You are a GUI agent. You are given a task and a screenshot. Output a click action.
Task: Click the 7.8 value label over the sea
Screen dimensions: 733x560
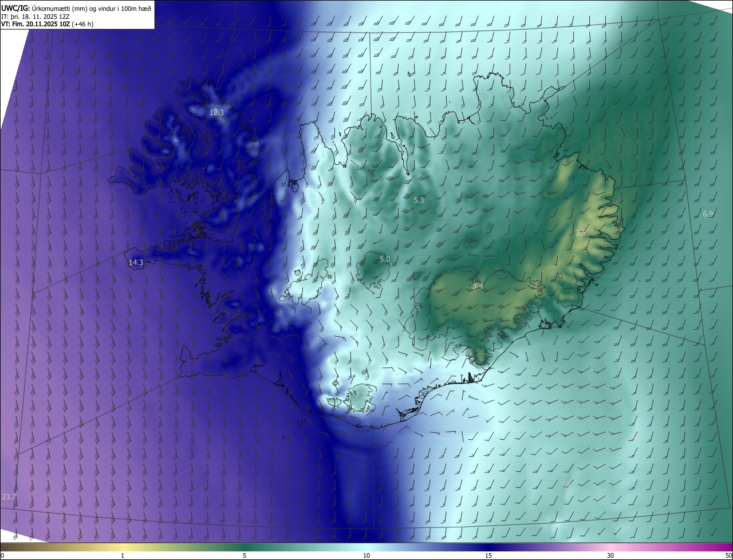point(566,484)
